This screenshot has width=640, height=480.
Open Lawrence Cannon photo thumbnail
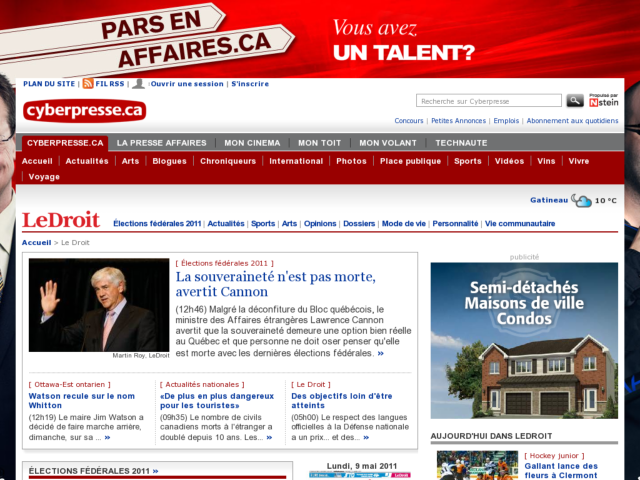click(99, 305)
